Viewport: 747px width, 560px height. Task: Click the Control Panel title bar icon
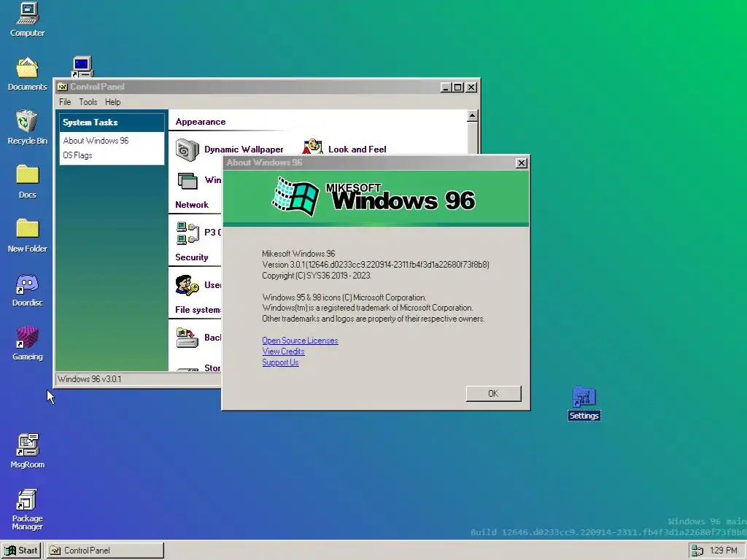pos(63,87)
